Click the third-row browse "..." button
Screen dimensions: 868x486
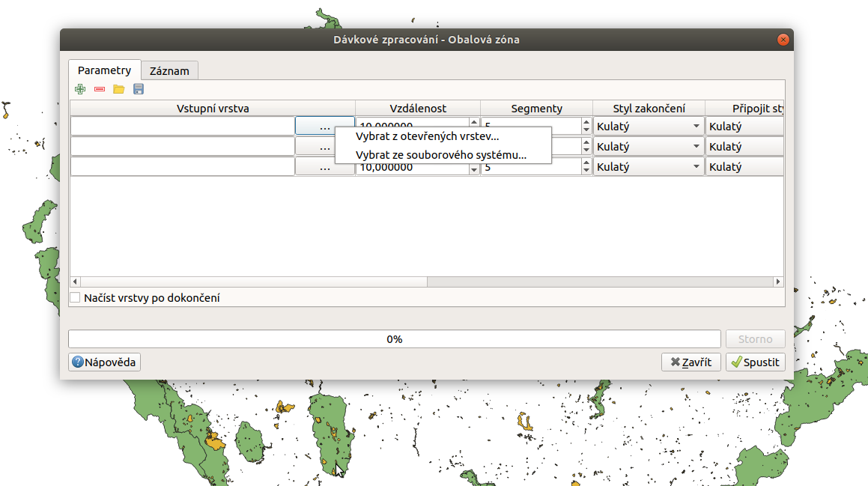pyautogui.click(x=324, y=166)
